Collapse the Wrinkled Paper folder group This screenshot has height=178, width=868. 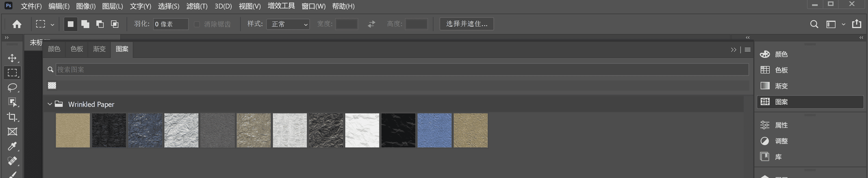(x=50, y=104)
